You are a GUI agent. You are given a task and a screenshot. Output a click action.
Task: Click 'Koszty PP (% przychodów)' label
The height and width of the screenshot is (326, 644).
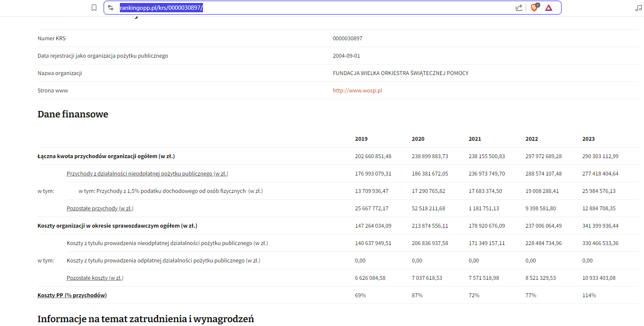[x=72, y=295]
